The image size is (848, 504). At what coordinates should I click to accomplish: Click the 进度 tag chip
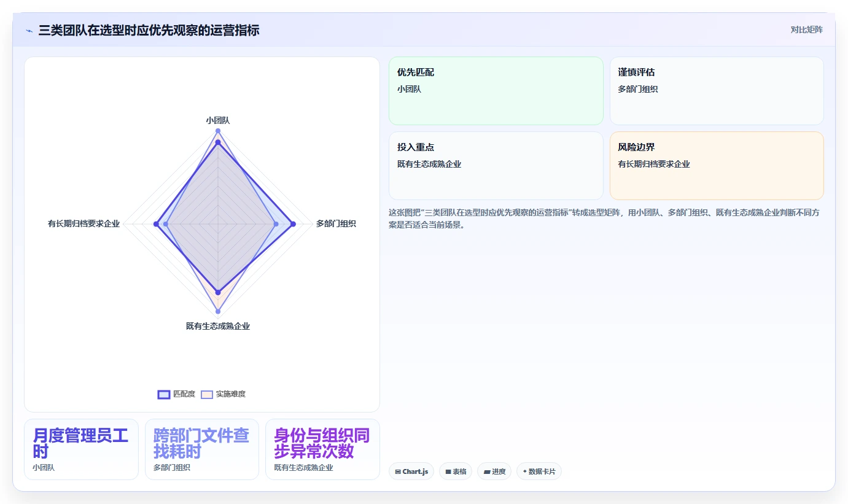[494, 471]
